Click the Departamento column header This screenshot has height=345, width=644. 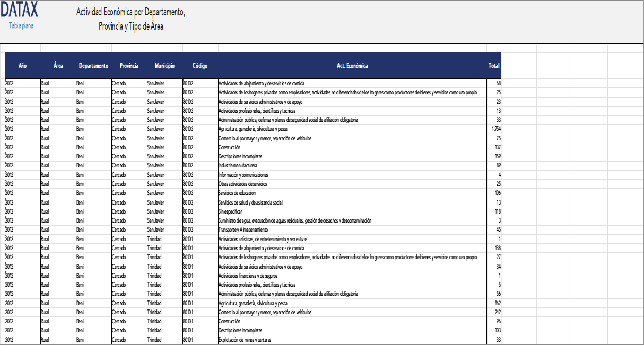point(93,66)
